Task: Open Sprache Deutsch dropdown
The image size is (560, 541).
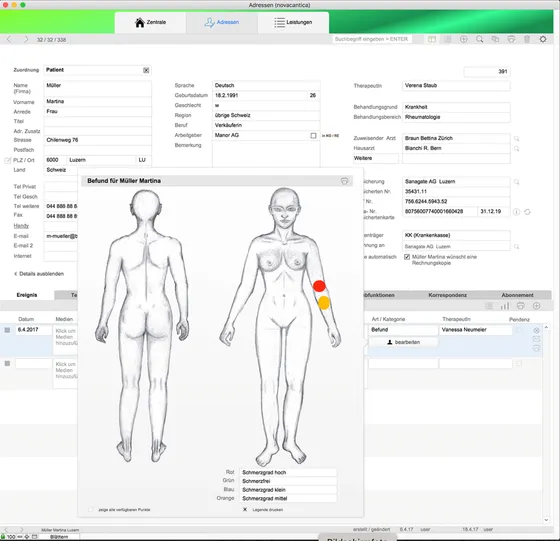Action: click(266, 85)
